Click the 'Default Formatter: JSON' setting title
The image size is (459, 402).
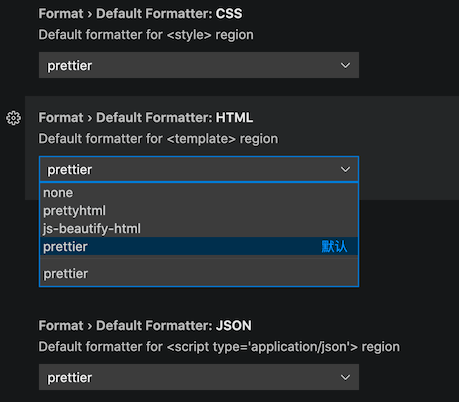(145, 326)
